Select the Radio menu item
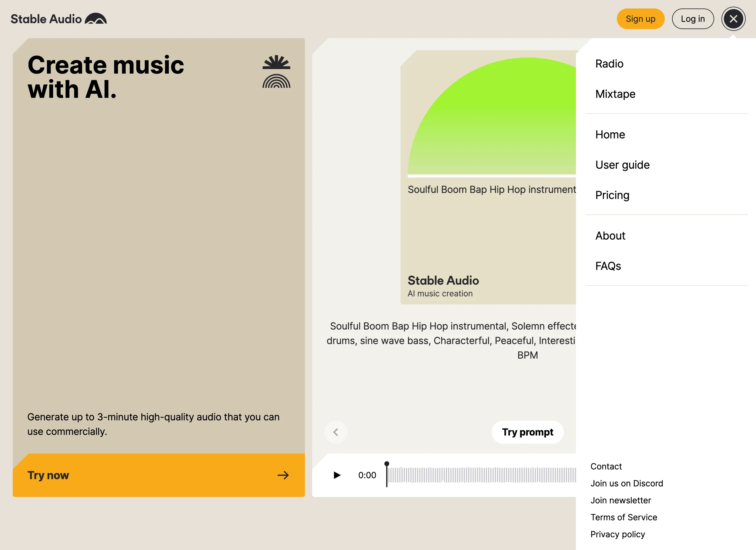Image resolution: width=756 pixels, height=550 pixels. pos(609,64)
